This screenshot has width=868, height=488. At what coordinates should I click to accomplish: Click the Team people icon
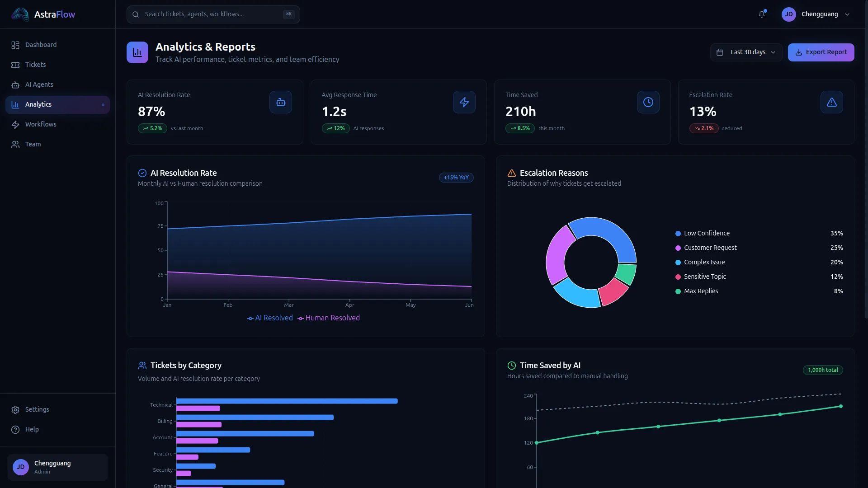point(15,145)
